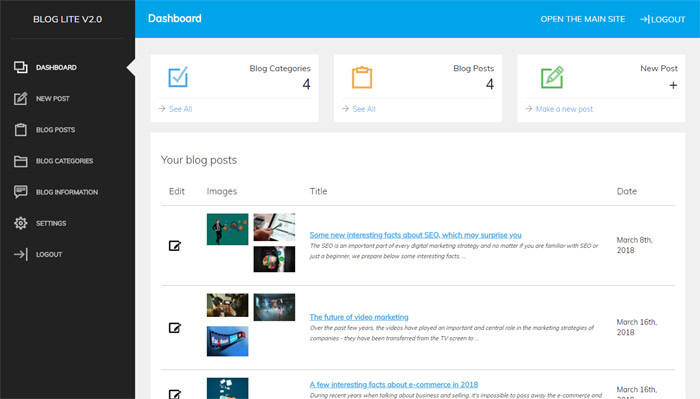Screen dimensions: 700x399
Task: Click the Title column header
Action: (318, 191)
